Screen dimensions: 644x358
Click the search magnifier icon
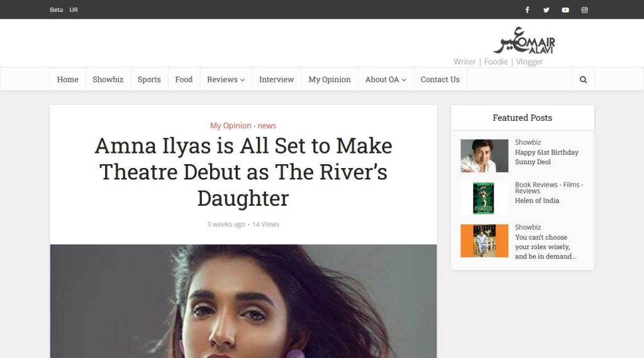click(x=583, y=80)
